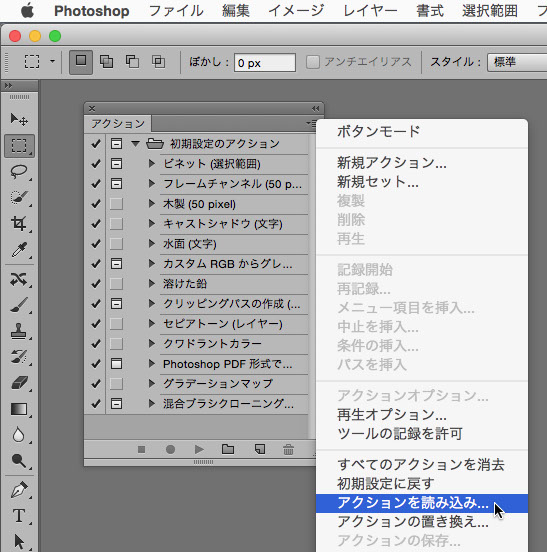Choose アクションを読み込み... menu item
This screenshot has height=552, width=547.
tap(422, 503)
